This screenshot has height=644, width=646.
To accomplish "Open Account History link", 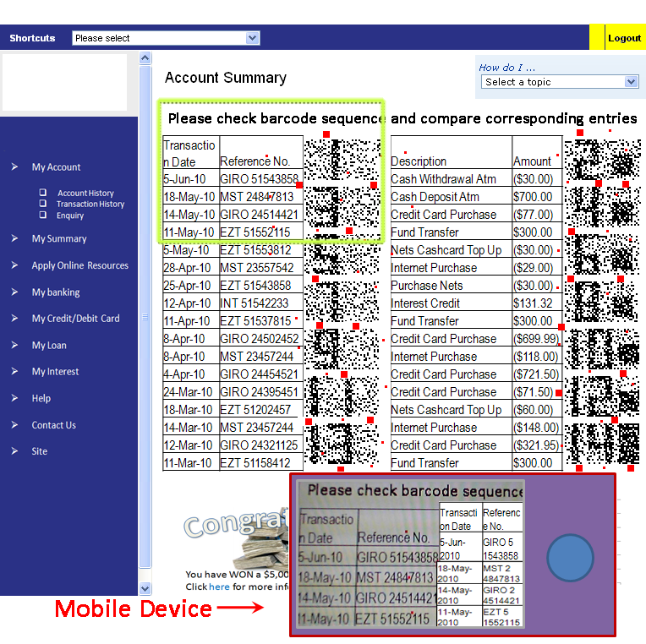I will 85,194.
